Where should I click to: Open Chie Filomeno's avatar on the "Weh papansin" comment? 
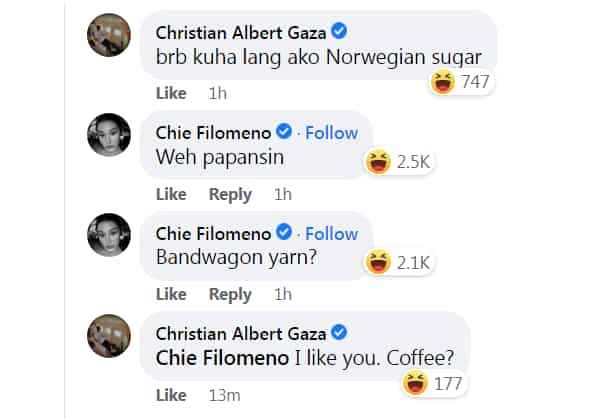point(109,135)
